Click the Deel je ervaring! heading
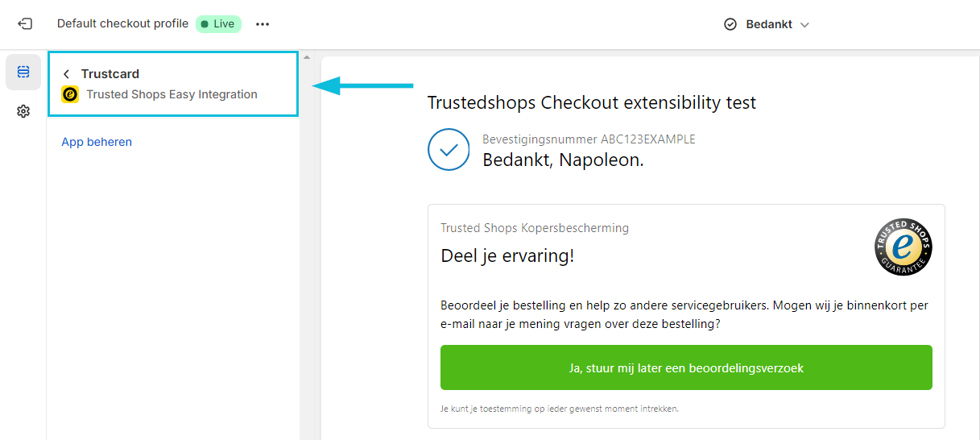 tap(507, 256)
